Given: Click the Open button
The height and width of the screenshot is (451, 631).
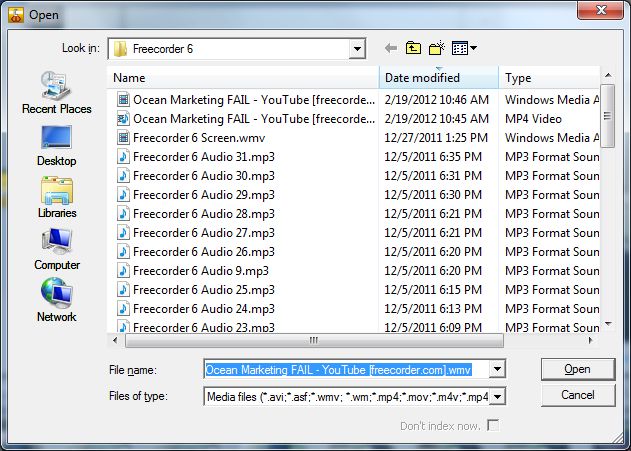Looking at the screenshot, I should pos(578,369).
